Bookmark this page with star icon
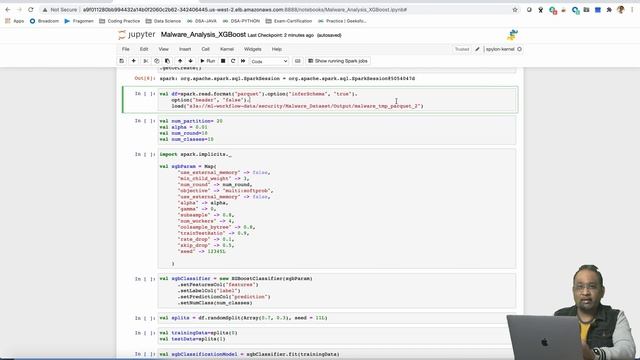The image size is (640, 360). coord(515,9)
